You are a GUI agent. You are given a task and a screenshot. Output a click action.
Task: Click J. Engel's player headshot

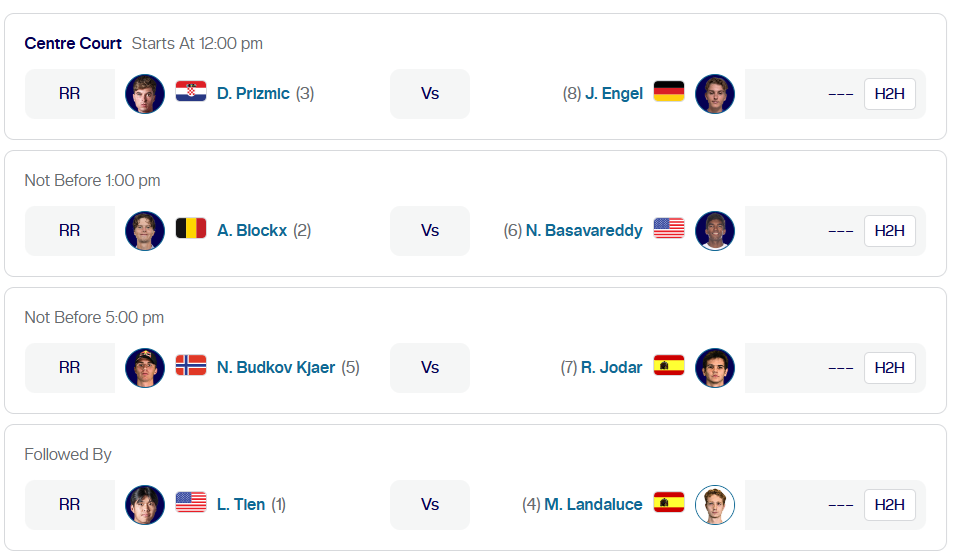(715, 94)
